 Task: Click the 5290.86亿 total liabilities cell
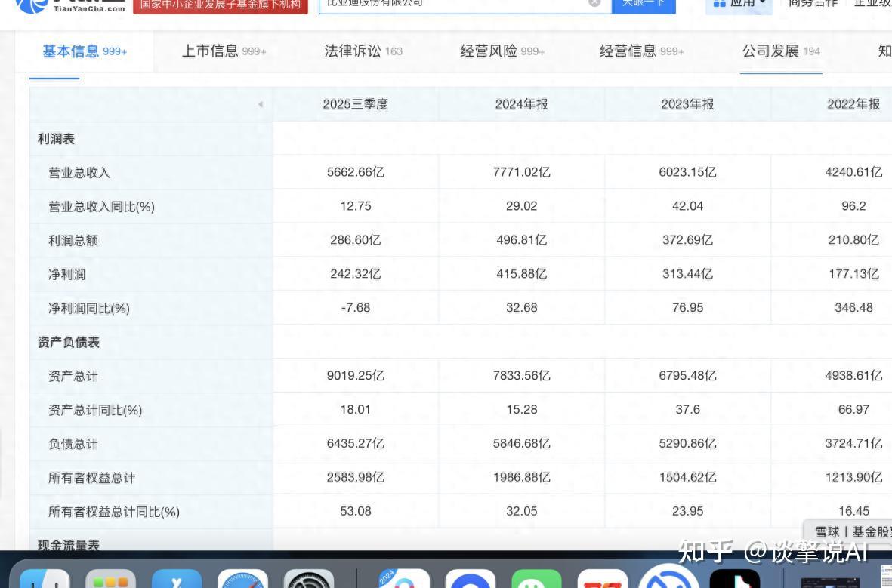pyautogui.click(x=688, y=443)
